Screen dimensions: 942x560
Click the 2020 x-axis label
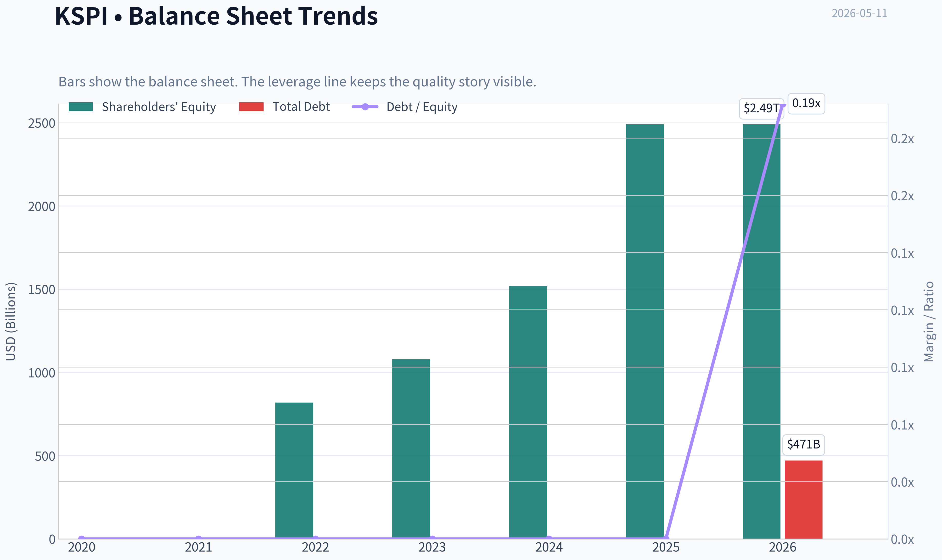[x=82, y=547]
